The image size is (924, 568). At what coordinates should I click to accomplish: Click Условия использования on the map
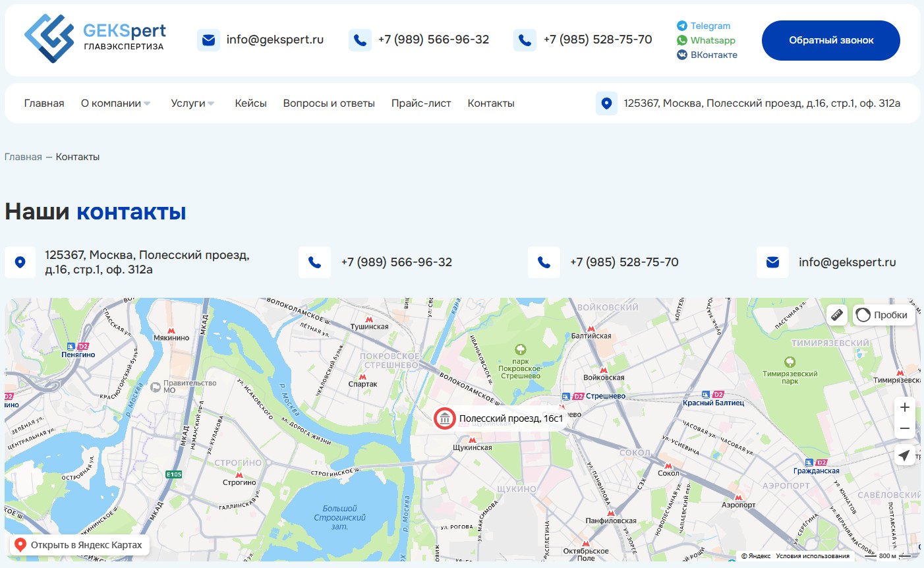tap(813, 556)
